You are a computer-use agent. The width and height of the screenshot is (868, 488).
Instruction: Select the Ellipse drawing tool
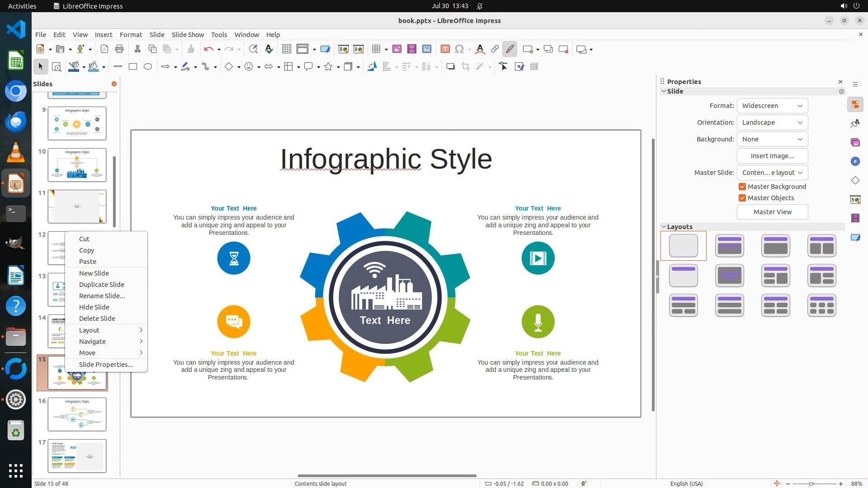[x=148, y=67]
